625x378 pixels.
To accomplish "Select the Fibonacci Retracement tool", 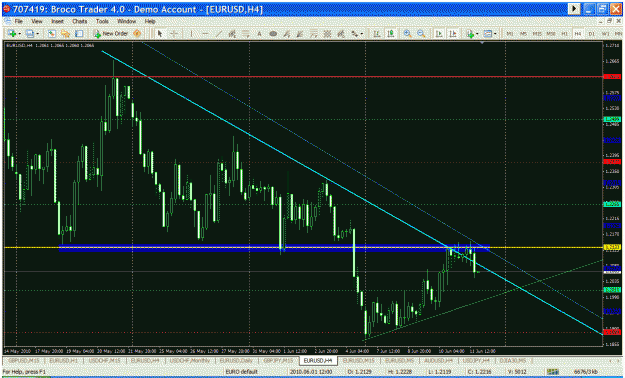I will [x=246, y=34].
